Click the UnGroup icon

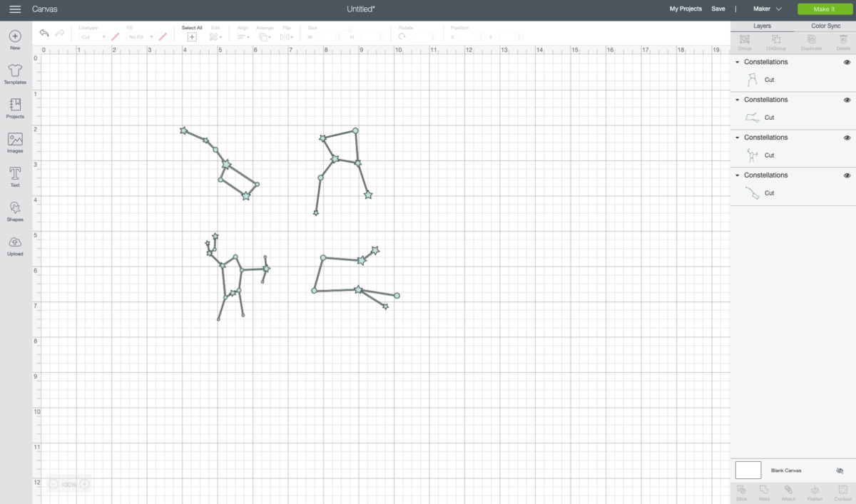coord(776,43)
